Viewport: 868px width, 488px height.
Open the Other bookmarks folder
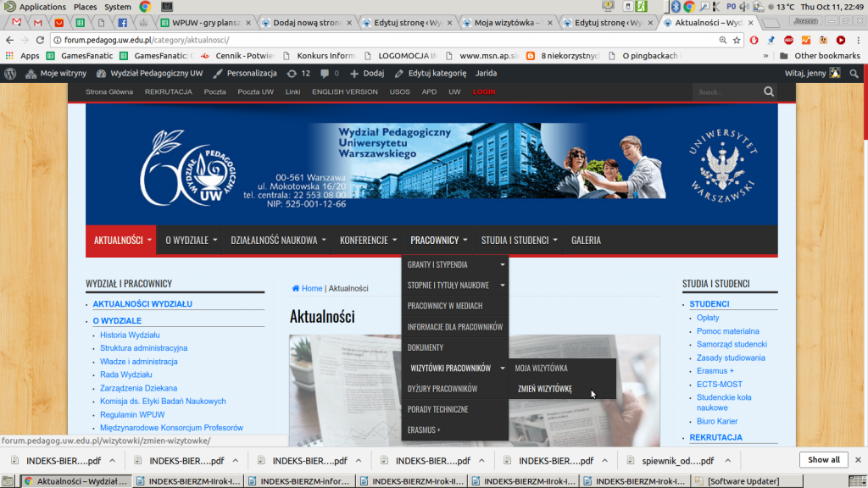[x=820, y=56]
